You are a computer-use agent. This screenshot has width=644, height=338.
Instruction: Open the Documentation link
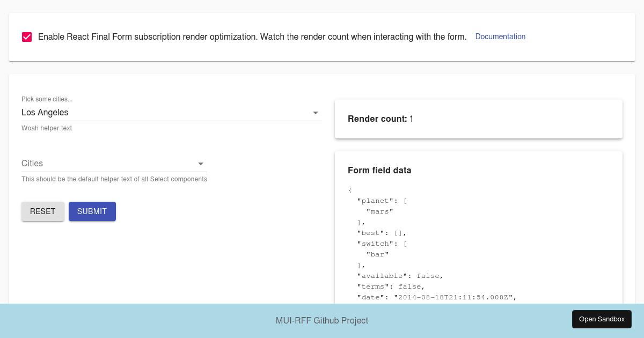click(x=500, y=36)
